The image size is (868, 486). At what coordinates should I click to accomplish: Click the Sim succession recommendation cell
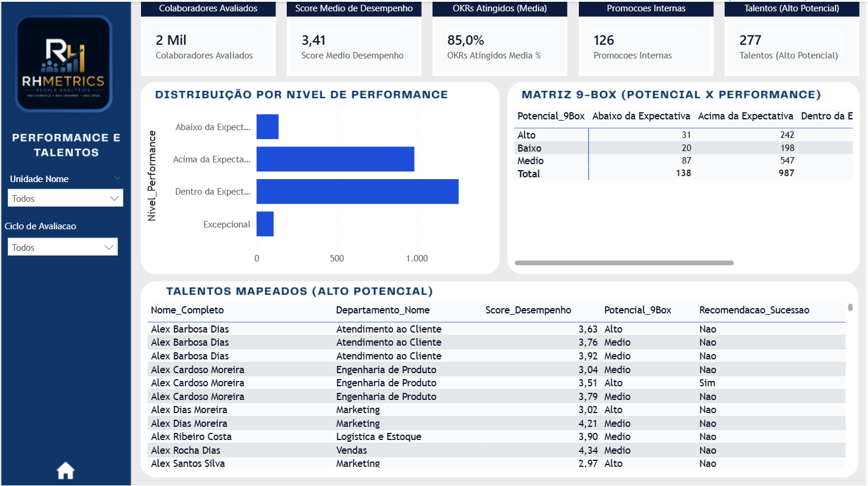tap(707, 383)
